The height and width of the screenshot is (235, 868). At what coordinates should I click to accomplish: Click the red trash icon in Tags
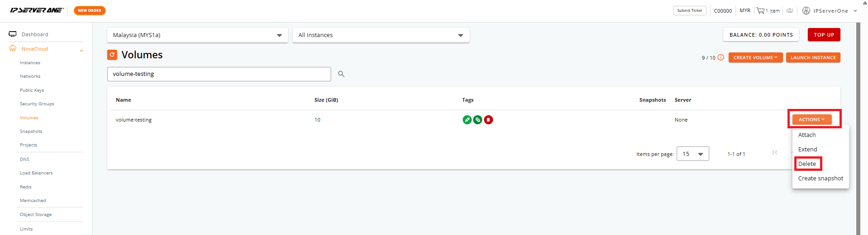[489, 120]
